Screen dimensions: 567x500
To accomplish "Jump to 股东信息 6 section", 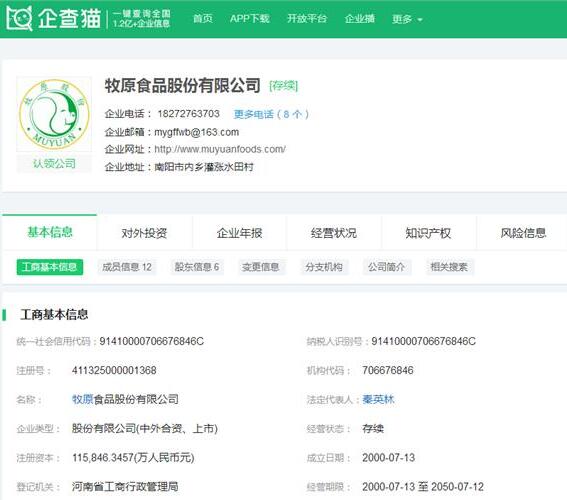I will [197, 267].
